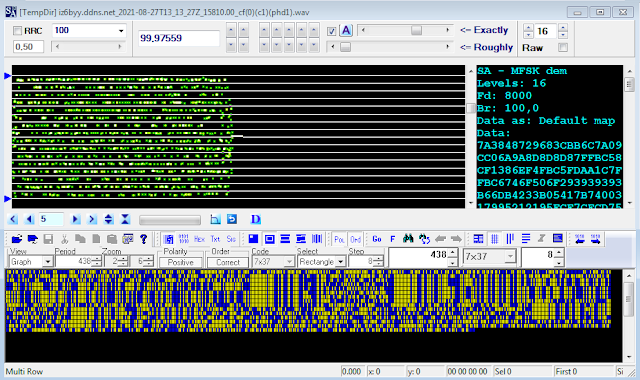This screenshot has width=640, height=380.
Task: Open file with the folder icon
Action: 17,239
